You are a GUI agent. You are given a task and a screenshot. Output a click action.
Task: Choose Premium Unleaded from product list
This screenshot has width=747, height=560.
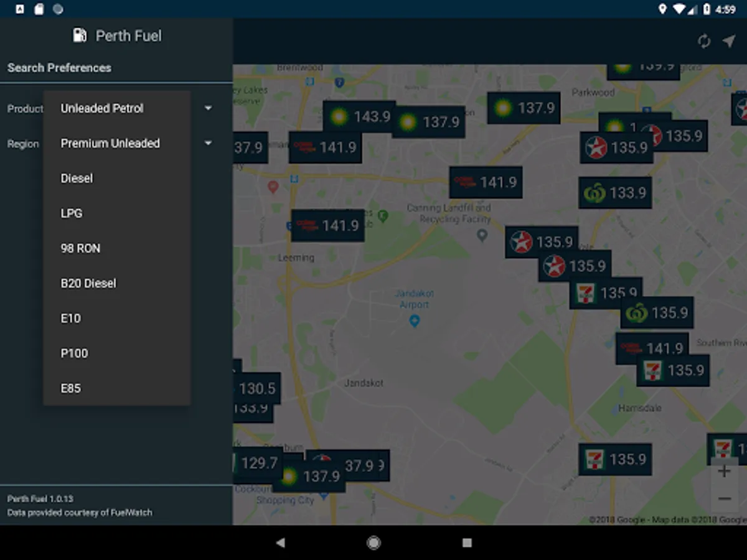point(117,143)
